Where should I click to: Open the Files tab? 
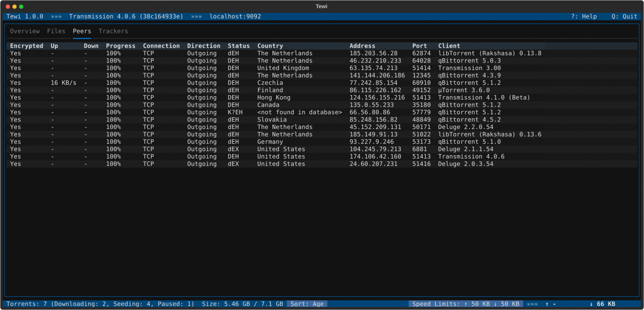click(x=56, y=31)
